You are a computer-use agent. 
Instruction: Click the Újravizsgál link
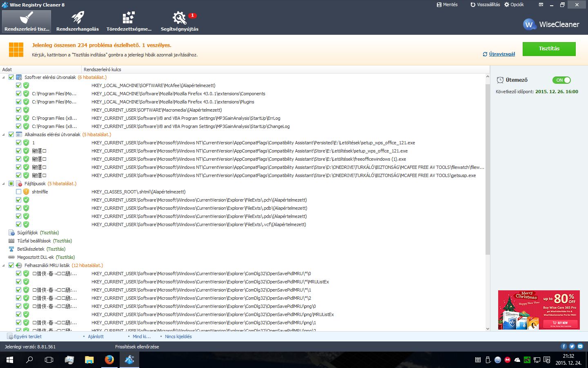pos(499,54)
